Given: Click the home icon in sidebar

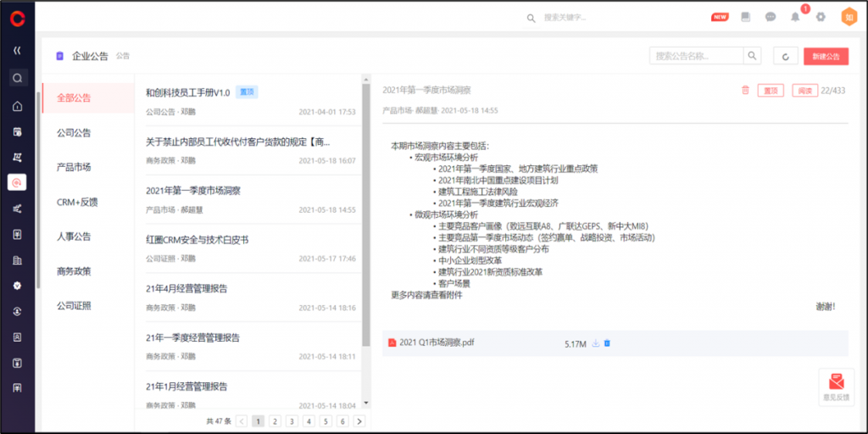Looking at the screenshot, I should pyautogui.click(x=17, y=106).
